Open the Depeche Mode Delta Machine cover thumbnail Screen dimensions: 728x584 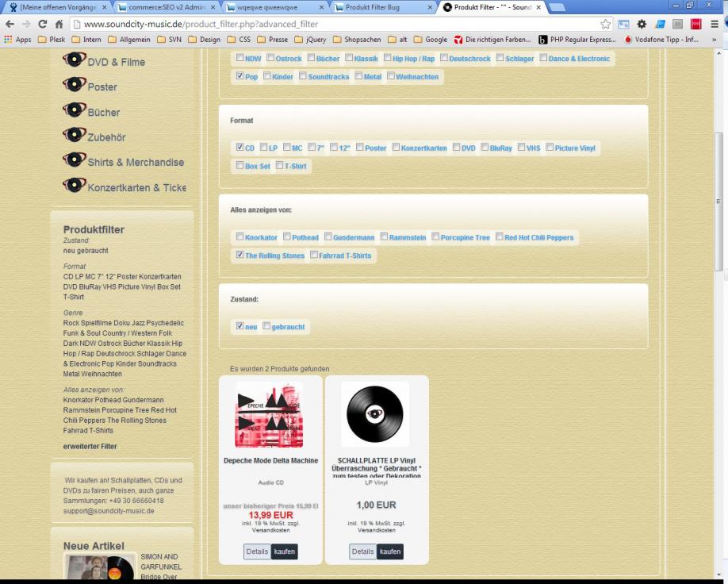pos(269,414)
